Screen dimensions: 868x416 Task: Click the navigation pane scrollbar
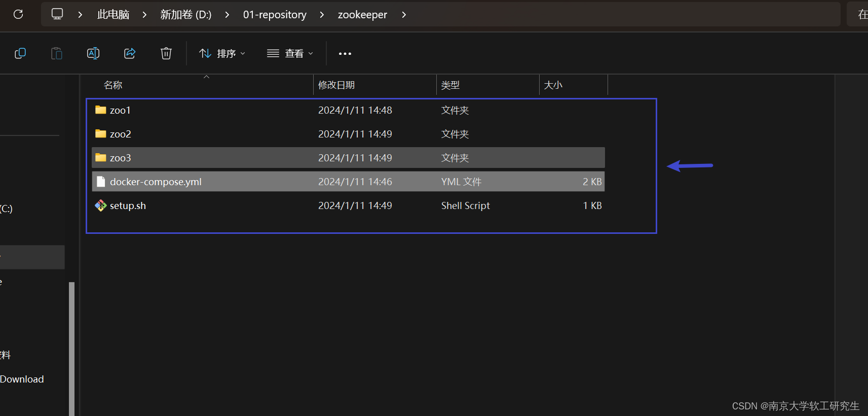pyautogui.click(x=71, y=349)
